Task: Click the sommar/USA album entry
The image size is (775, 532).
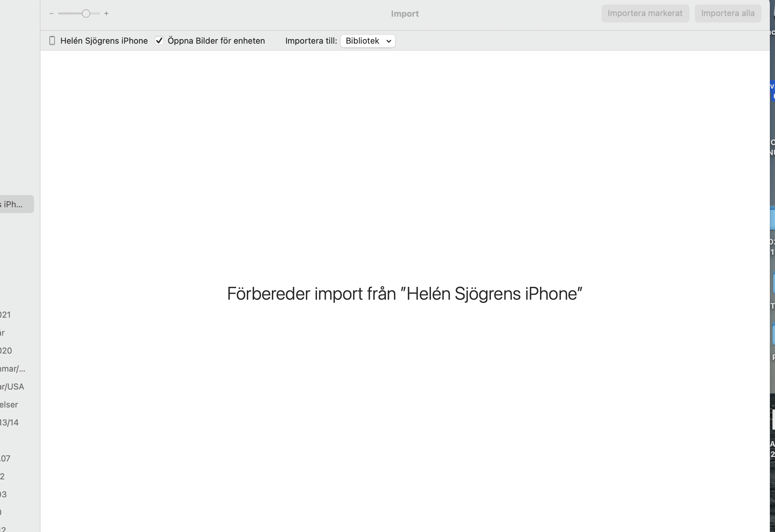Action: (x=12, y=386)
